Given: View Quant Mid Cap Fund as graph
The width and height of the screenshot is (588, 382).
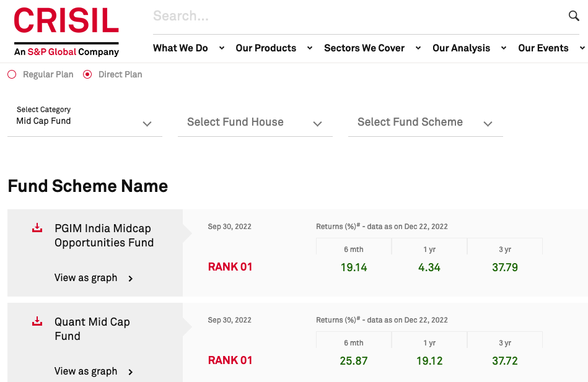Looking at the screenshot, I should [94, 371].
